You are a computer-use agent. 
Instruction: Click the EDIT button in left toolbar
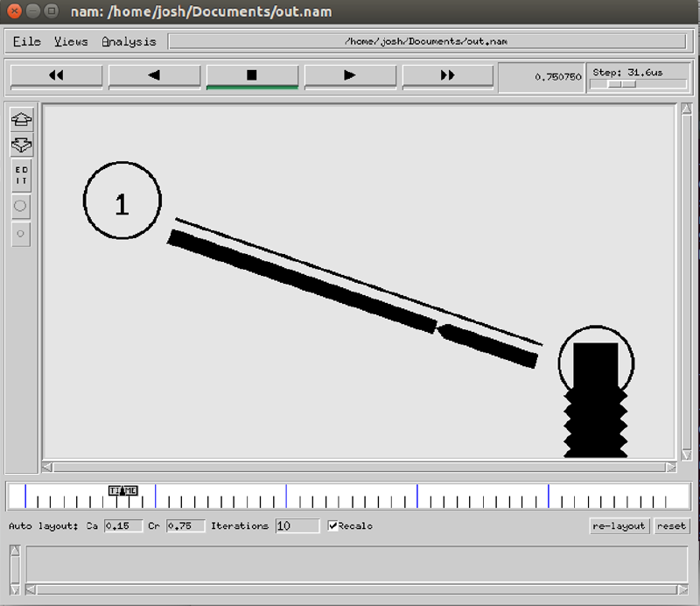pyautogui.click(x=21, y=175)
